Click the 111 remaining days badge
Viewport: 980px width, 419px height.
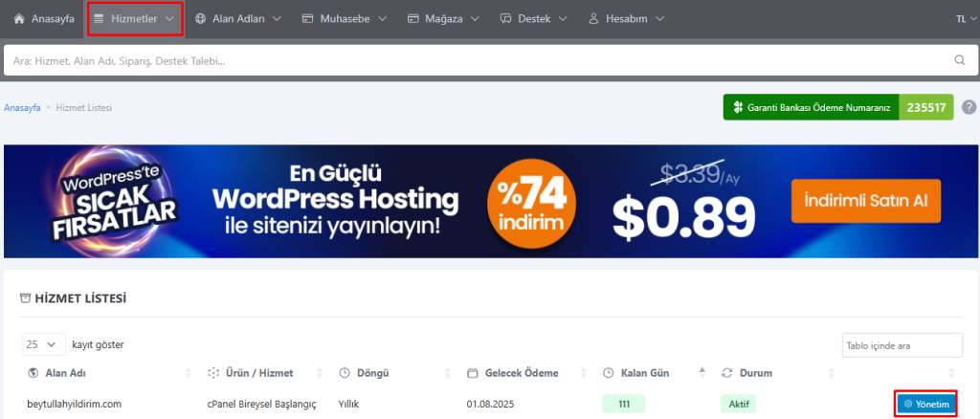tap(624, 404)
